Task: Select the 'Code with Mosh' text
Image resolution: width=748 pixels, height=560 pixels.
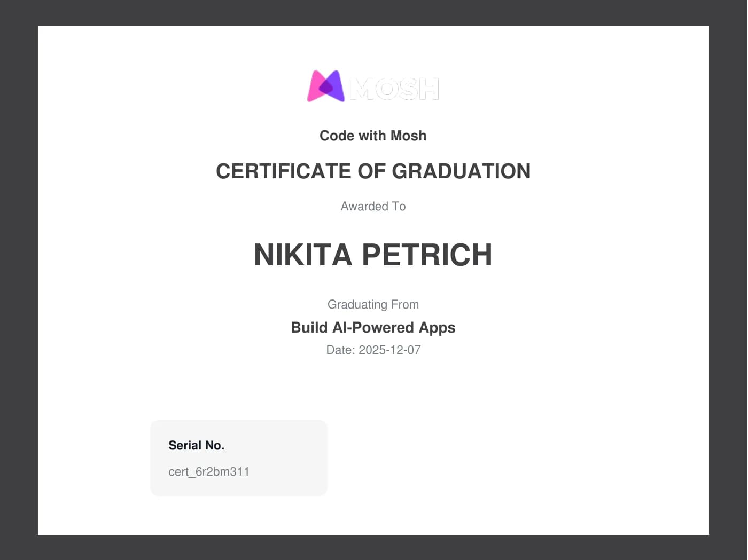Action: click(x=373, y=136)
